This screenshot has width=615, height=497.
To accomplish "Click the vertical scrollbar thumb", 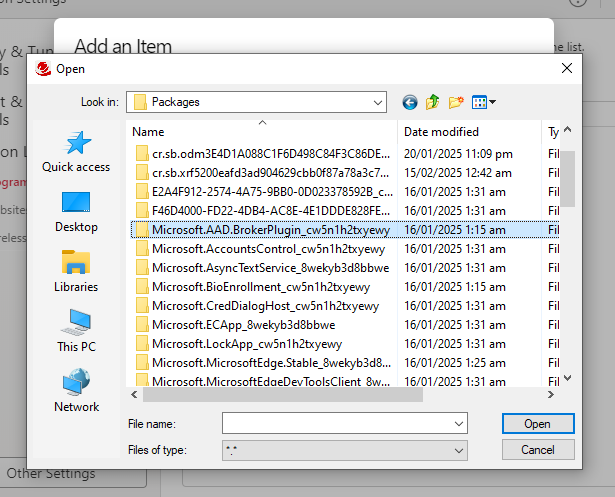I will [568, 179].
